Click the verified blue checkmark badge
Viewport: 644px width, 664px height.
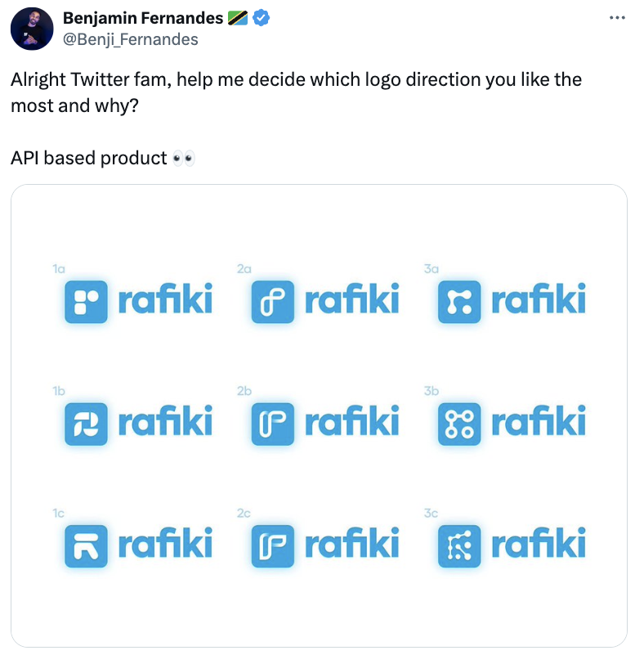pyautogui.click(x=261, y=16)
